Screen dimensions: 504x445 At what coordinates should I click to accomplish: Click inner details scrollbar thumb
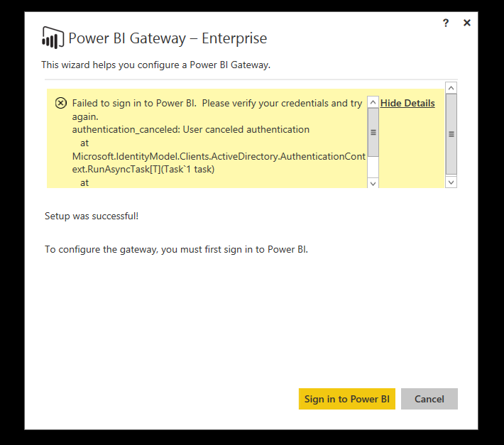tap(373, 133)
